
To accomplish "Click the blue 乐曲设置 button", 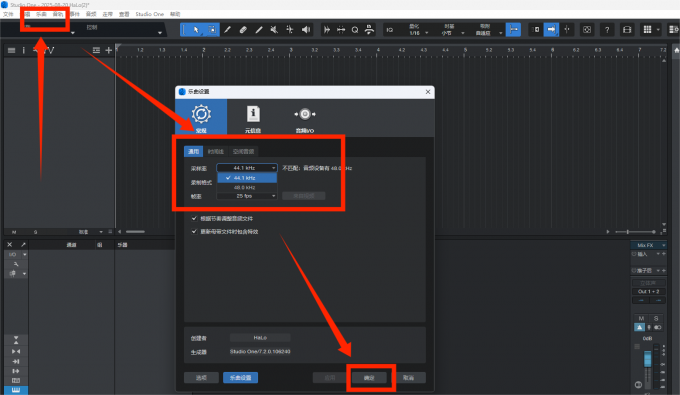I will (x=241, y=378).
